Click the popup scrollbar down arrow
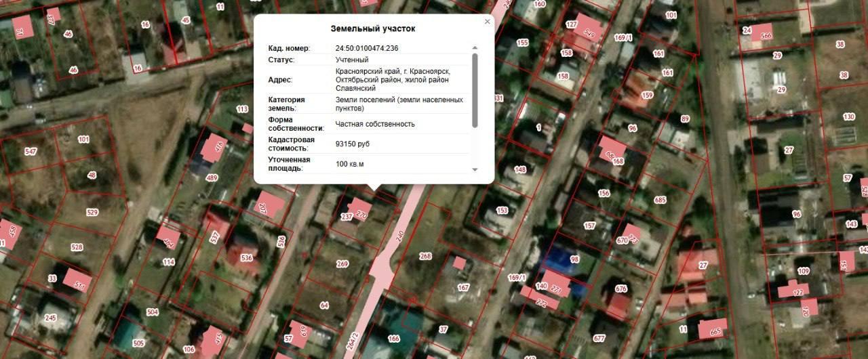This screenshot has height=359, width=868. pos(475,169)
